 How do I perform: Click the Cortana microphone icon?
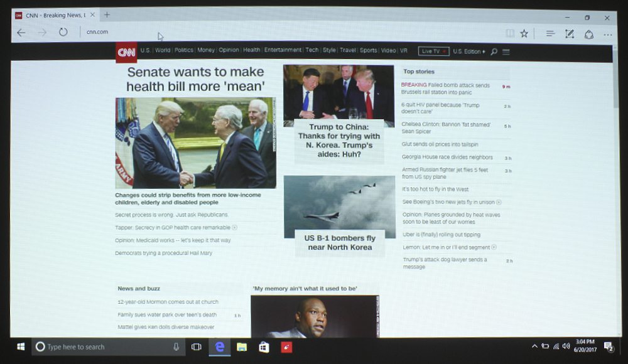176,347
